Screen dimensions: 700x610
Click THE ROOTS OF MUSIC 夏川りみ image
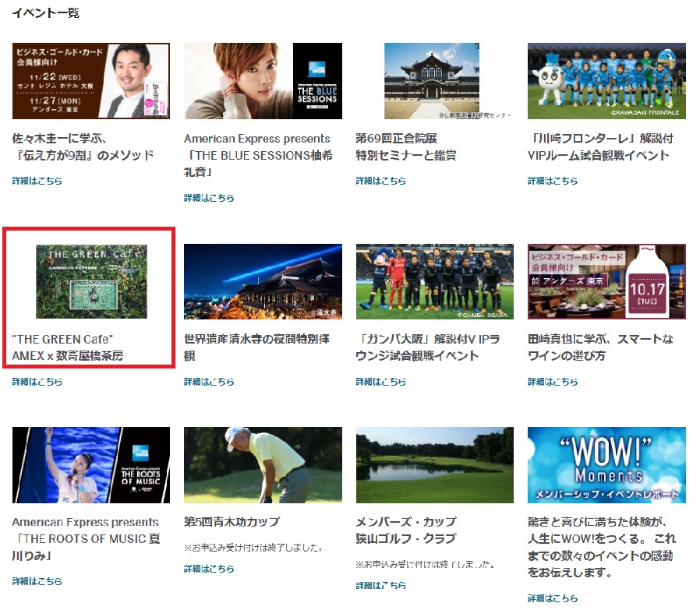(91, 465)
